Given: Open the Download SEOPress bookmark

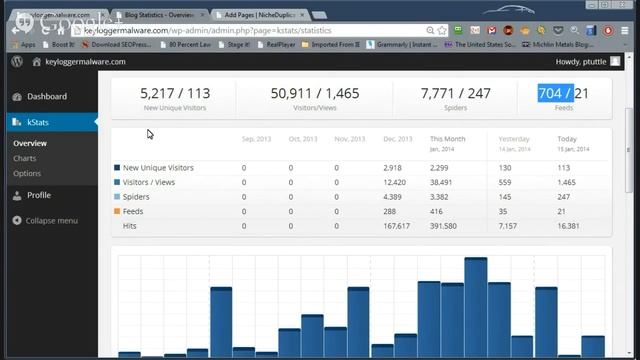Looking at the screenshot, I should [x=117, y=44].
